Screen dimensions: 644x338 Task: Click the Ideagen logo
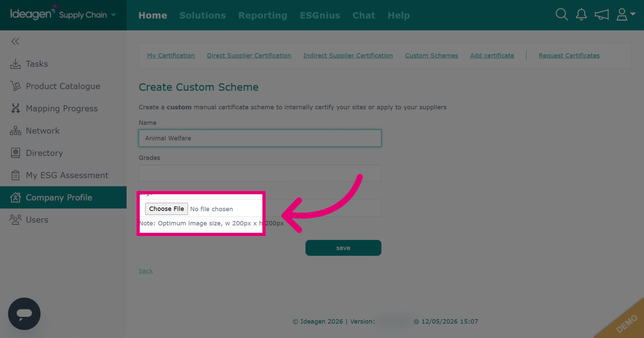[34, 13]
